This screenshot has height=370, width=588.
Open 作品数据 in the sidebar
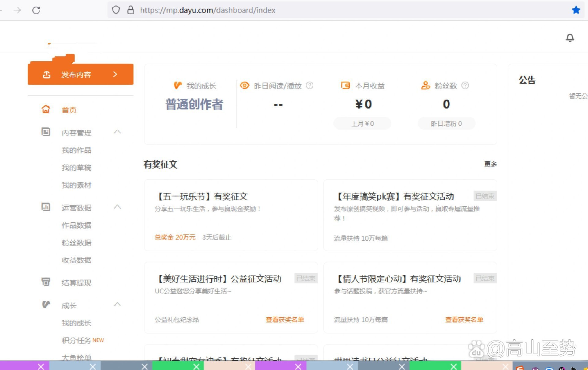click(77, 225)
